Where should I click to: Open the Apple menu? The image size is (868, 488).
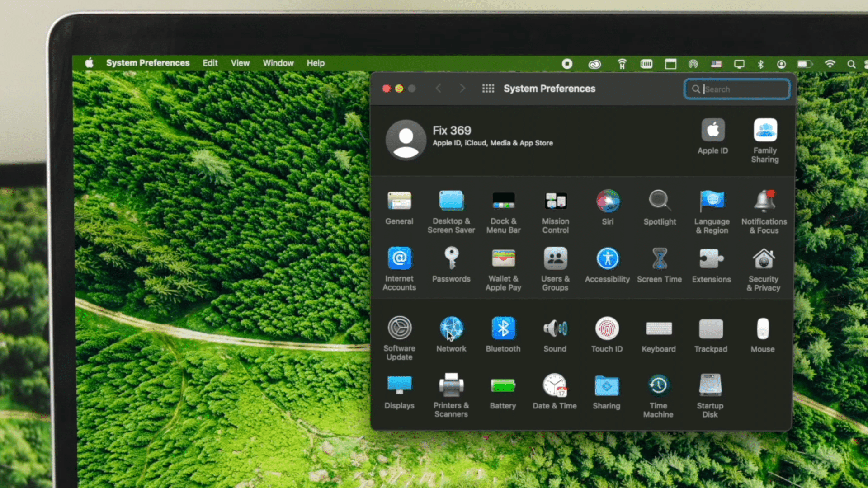tap(90, 63)
